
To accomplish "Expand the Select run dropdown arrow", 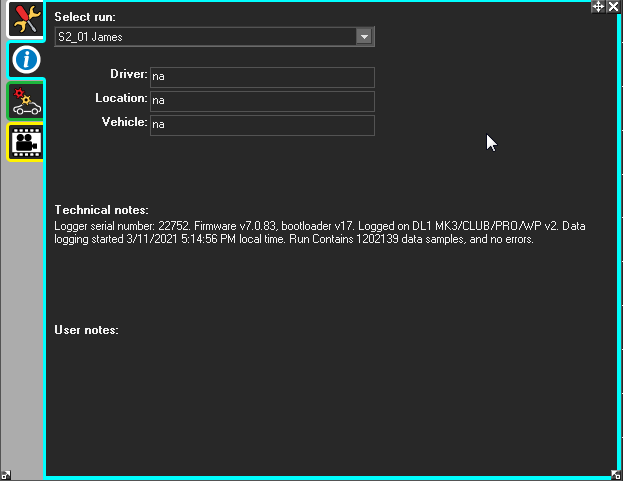I will (x=365, y=37).
